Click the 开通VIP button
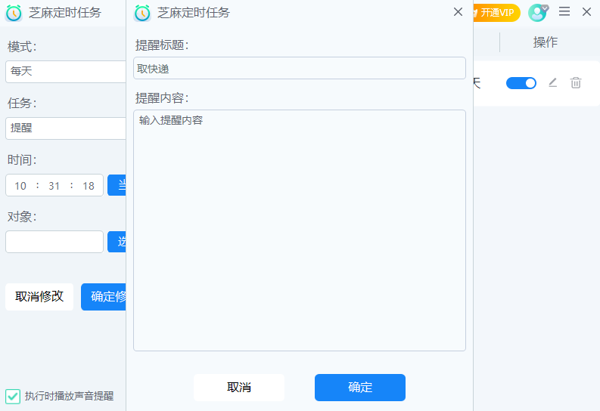 click(497, 12)
